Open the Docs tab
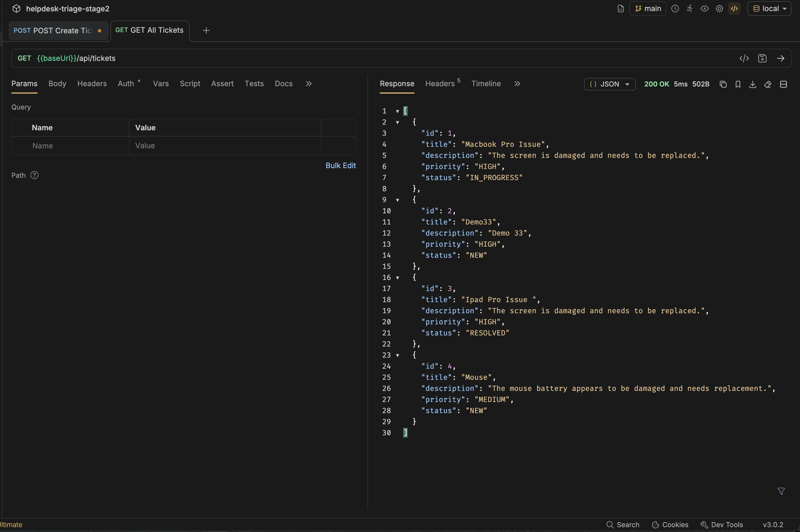The width and height of the screenshot is (800, 532). click(x=284, y=83)
